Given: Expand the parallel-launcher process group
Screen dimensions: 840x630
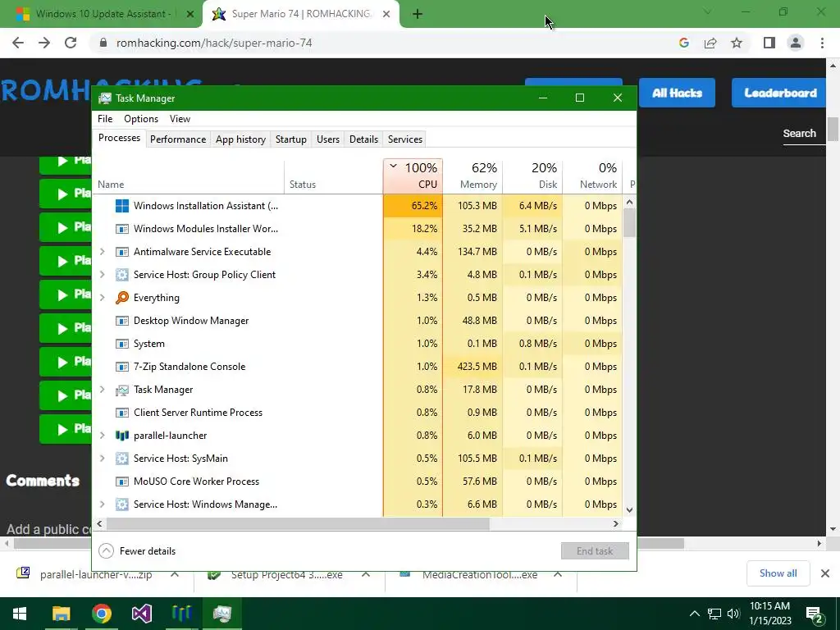Looking at the screenshot, I should (x=103, y=436).
